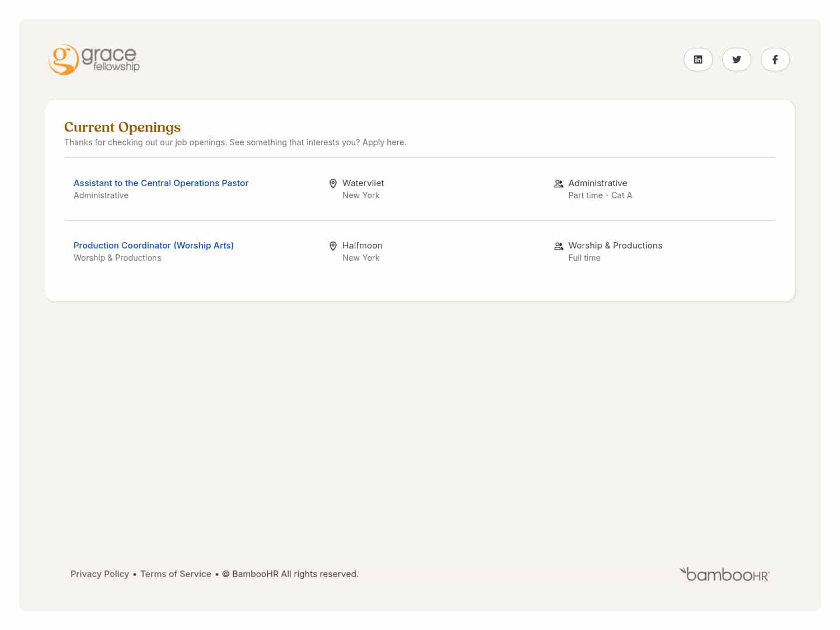
Task: Click New York under Watervliet
Action: [x=360, y=195]
